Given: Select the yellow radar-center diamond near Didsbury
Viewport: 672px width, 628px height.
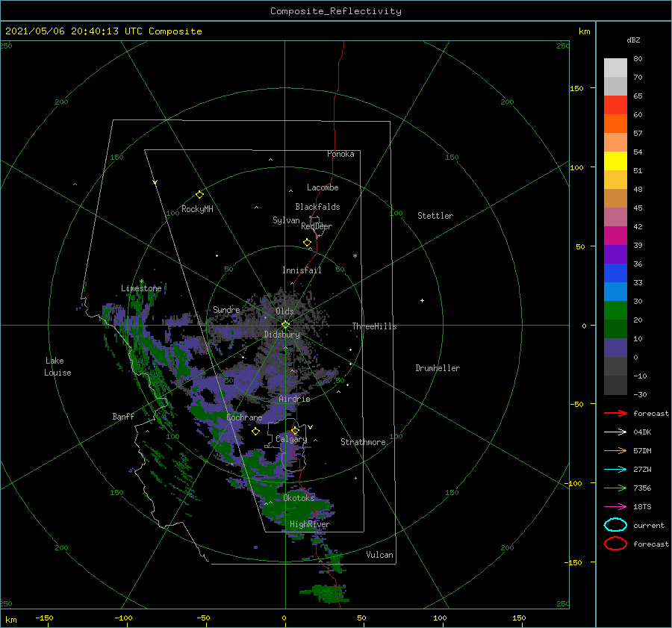Looking at the screenshot, I should coord(285,325).
